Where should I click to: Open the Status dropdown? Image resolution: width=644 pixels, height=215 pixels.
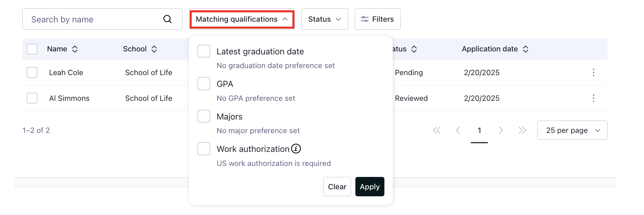(325, 19)
